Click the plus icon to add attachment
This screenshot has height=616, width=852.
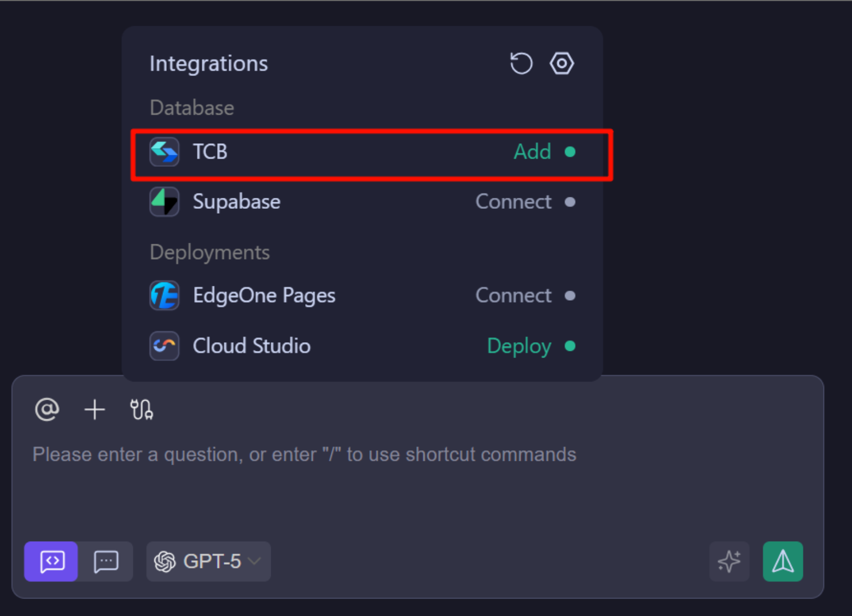click(x=95, y=409)
